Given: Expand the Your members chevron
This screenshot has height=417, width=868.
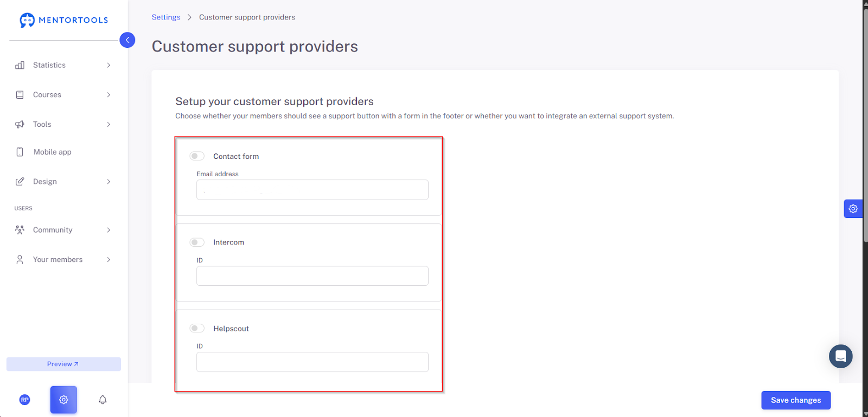Looking at the screenshot, I should point(108,260).
